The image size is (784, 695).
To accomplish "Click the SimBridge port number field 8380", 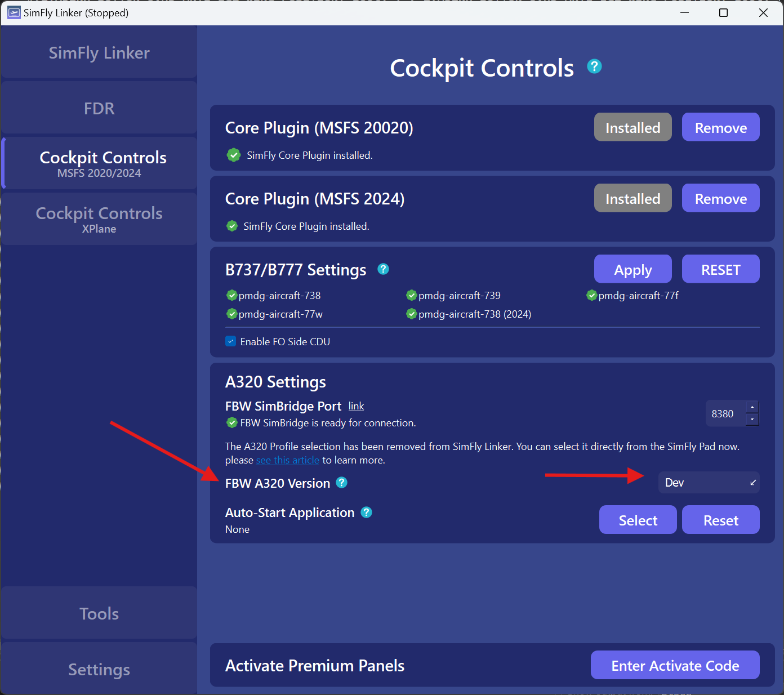I will point(725,414).
